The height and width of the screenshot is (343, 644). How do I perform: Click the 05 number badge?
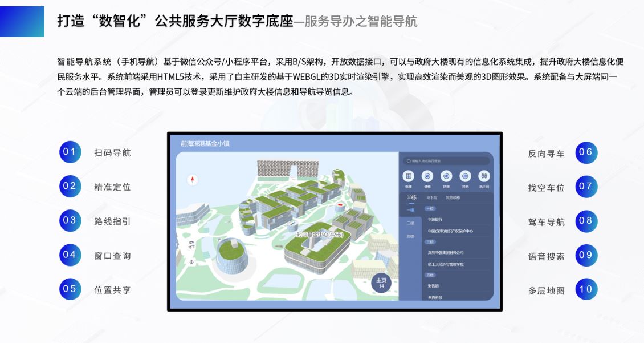coord(70,289)
